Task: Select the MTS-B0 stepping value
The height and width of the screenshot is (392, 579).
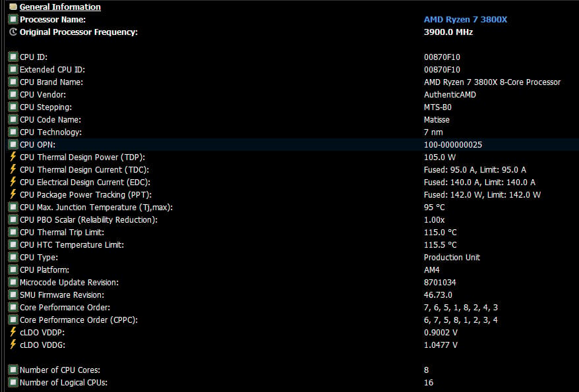Action: (x=438, y=107)
